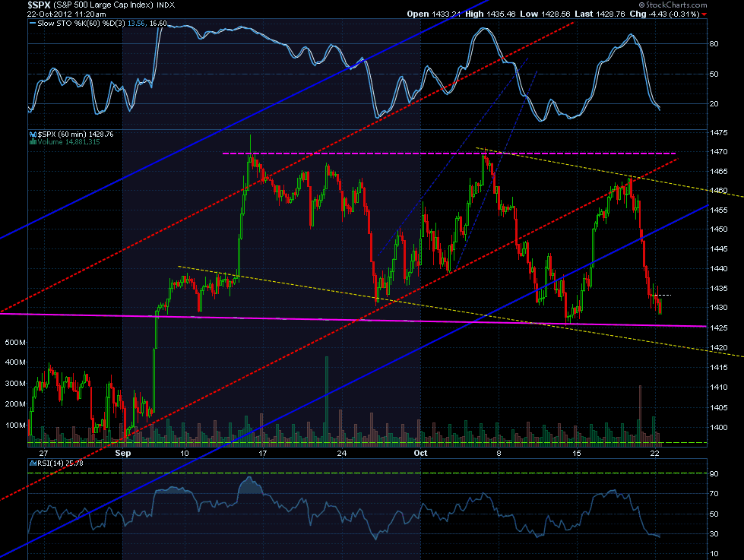
Task: Click the 30 level on RSI axis
Action: pyautogui.click(x=714, y=534)
